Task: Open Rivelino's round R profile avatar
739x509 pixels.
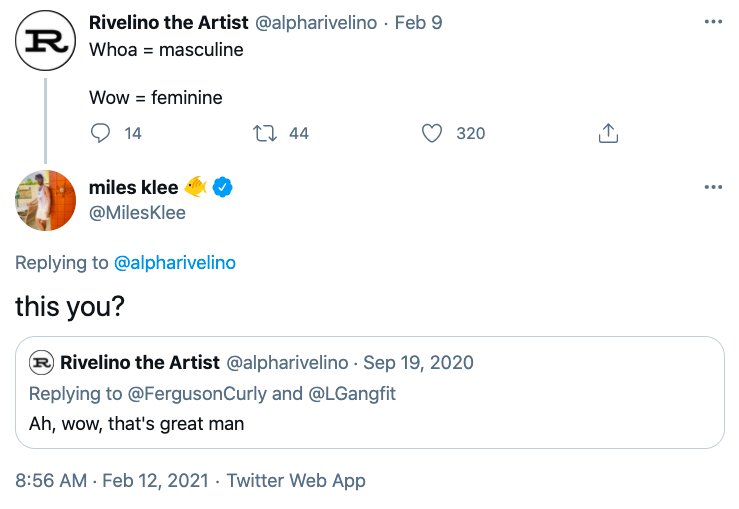Action: (x=45, y=41)
